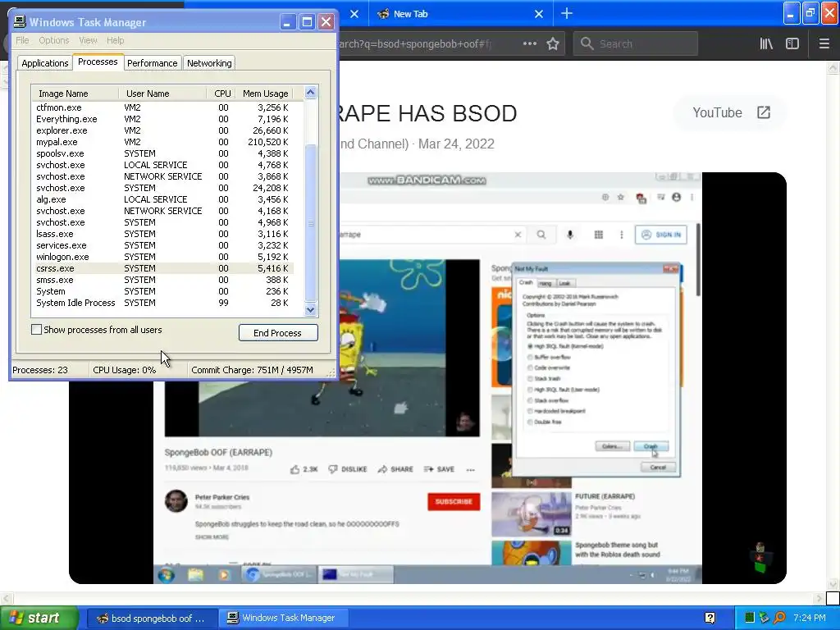
Task: Click the green CPU meter tray icon
Action: pos(750,618)
